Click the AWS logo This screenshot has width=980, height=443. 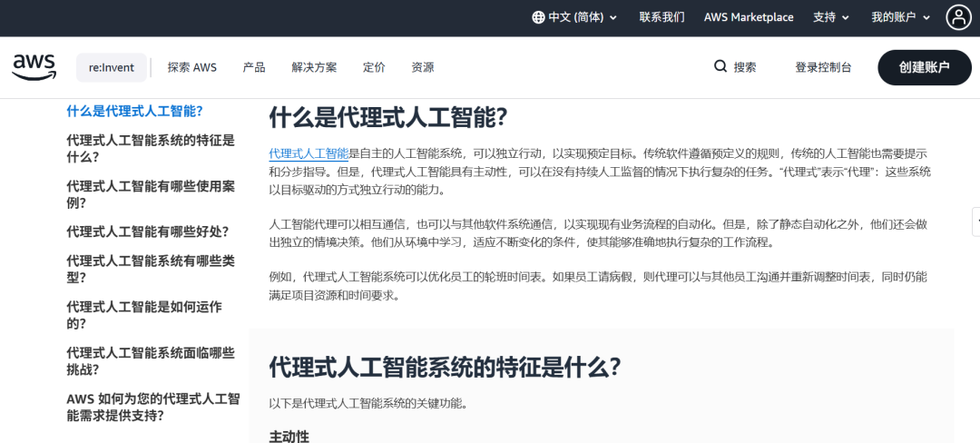[34, 67]
